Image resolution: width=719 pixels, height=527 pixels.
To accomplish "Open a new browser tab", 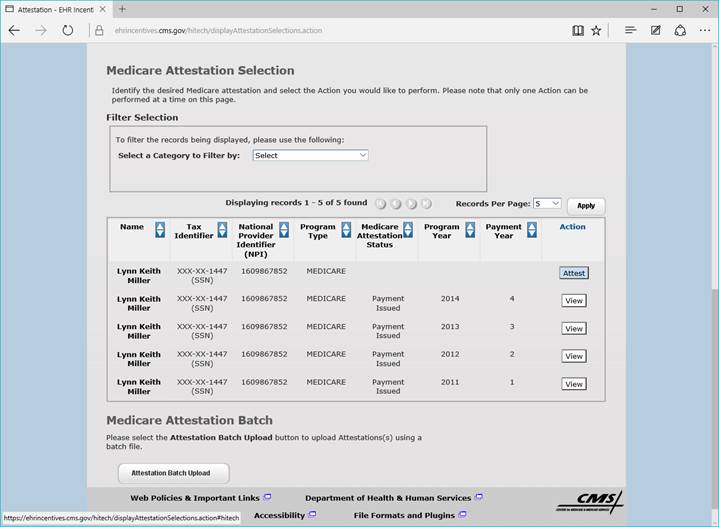I will tap(122, 9).
